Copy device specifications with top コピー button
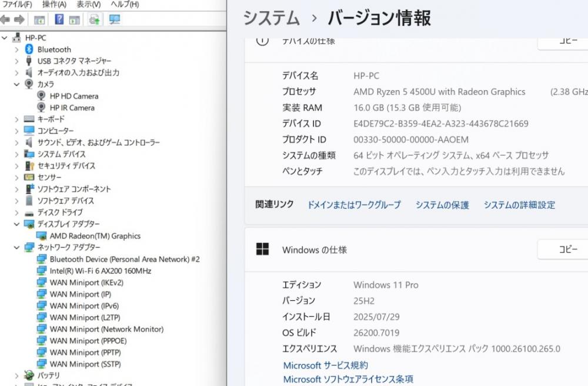This screenshot has width=588, height=386. click(x=563, y=42)
